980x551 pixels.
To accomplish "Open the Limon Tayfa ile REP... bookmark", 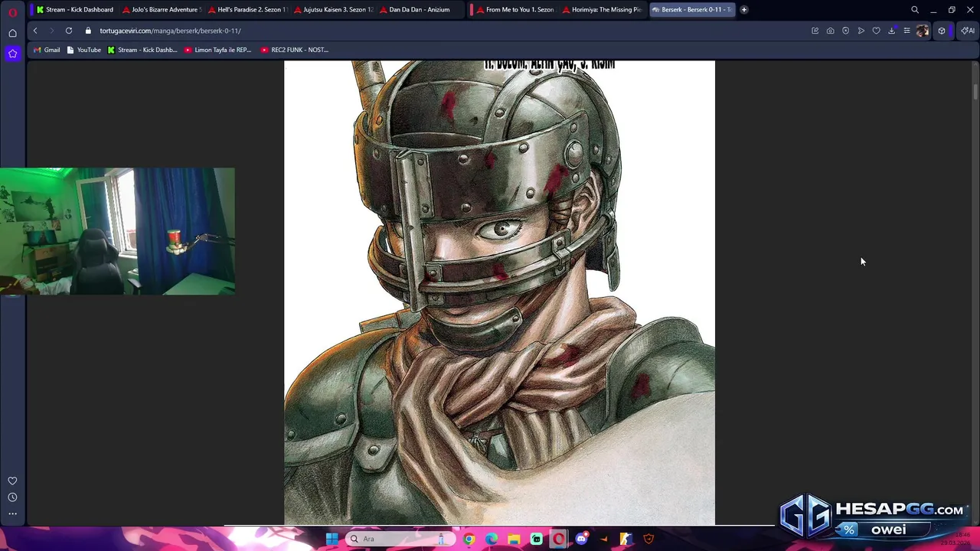I will point(217,50).
